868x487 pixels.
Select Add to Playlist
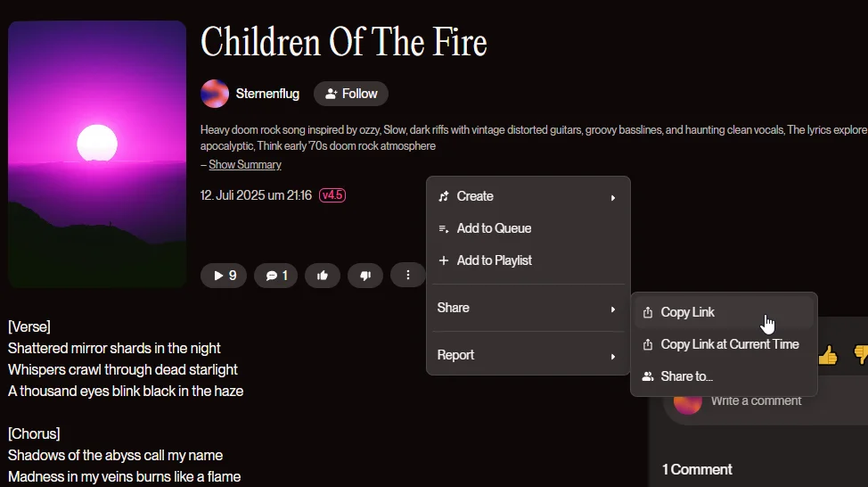[528, 260]
